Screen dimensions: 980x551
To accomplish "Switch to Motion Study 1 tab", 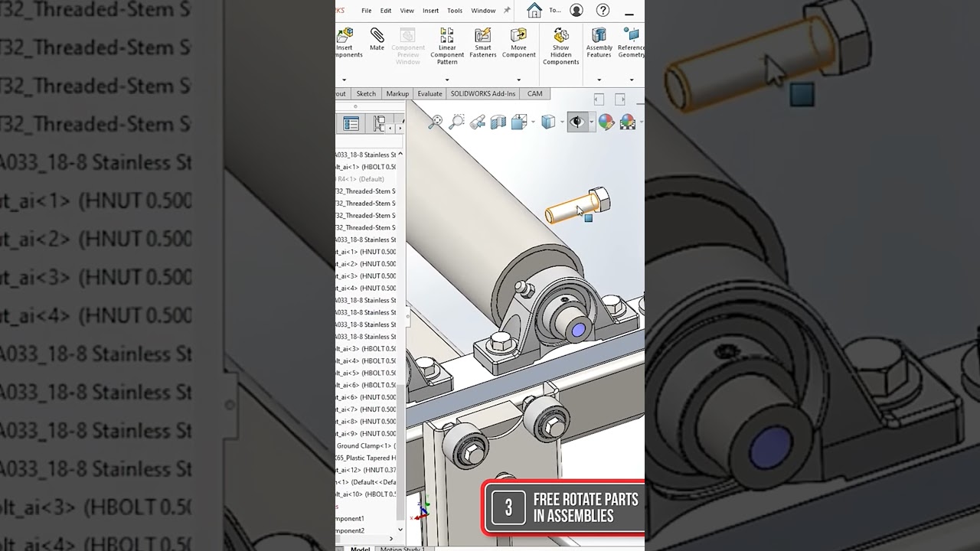I will pos(403,548).
